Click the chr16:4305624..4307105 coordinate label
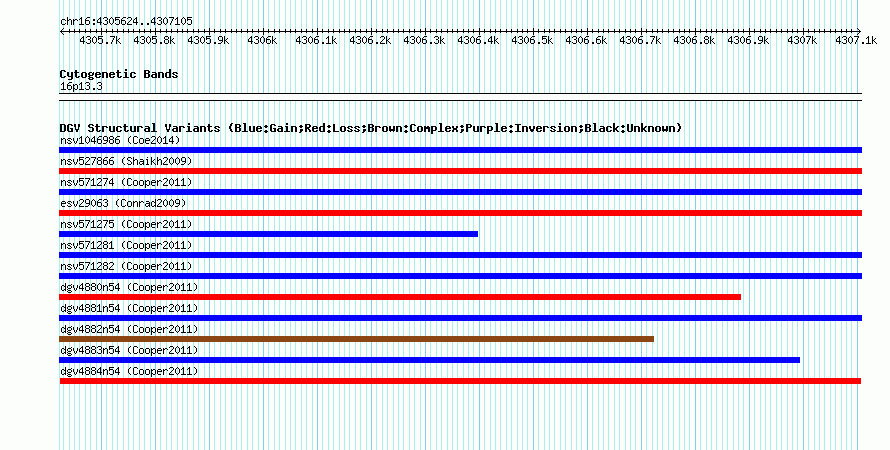The width and height of the screenshot is (890, 450). pos(126,21)
